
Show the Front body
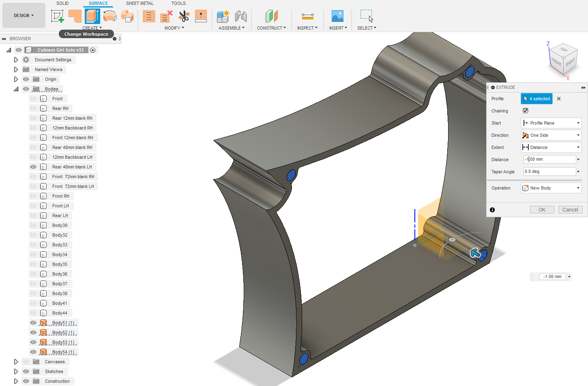point(33,99)
